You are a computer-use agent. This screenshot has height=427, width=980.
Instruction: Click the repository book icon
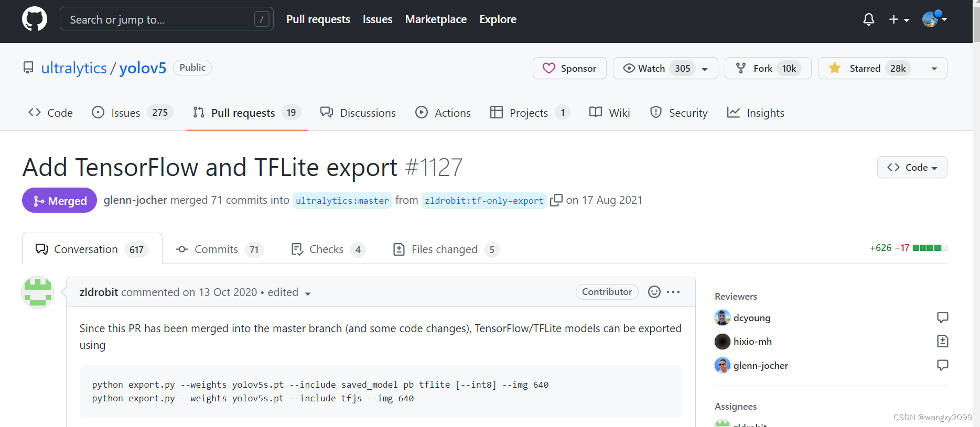coord(28,68)
